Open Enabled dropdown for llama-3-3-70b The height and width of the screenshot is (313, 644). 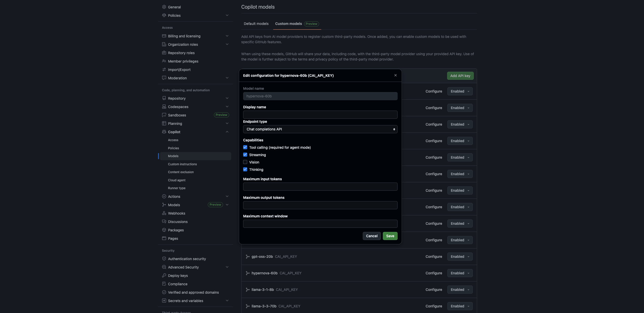point(460,306)
